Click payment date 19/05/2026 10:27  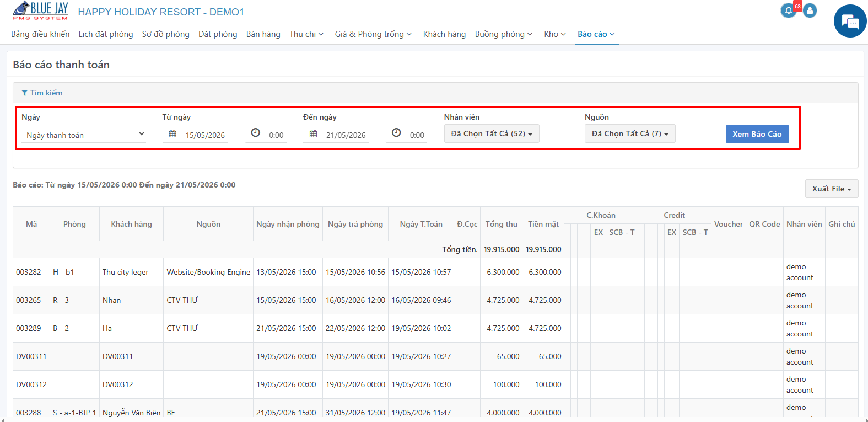click(421, 356)
